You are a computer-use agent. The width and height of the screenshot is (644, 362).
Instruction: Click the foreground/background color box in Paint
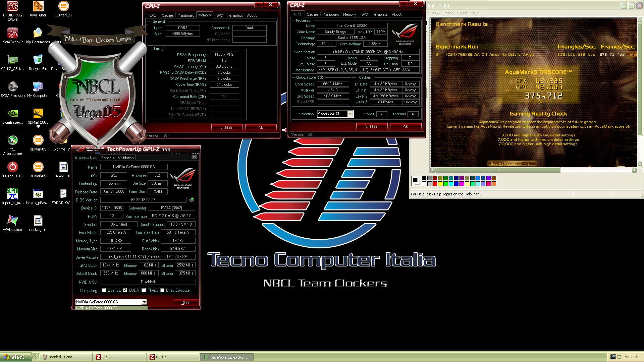click(x=416, y=180)
